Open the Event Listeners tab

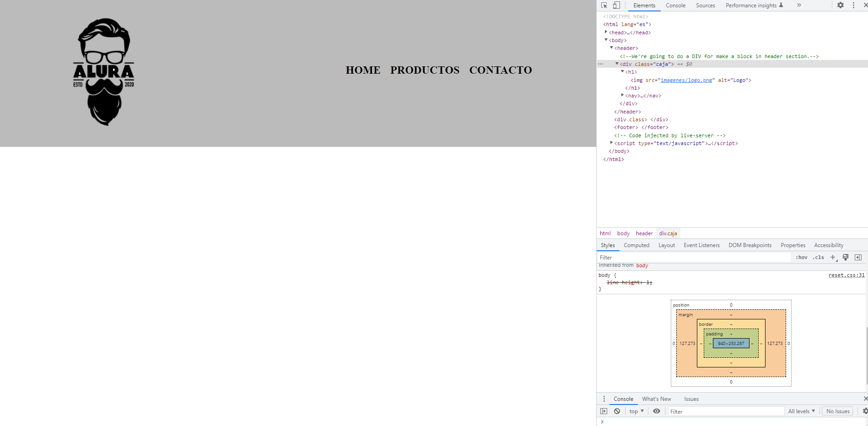[x=701, y=245]
